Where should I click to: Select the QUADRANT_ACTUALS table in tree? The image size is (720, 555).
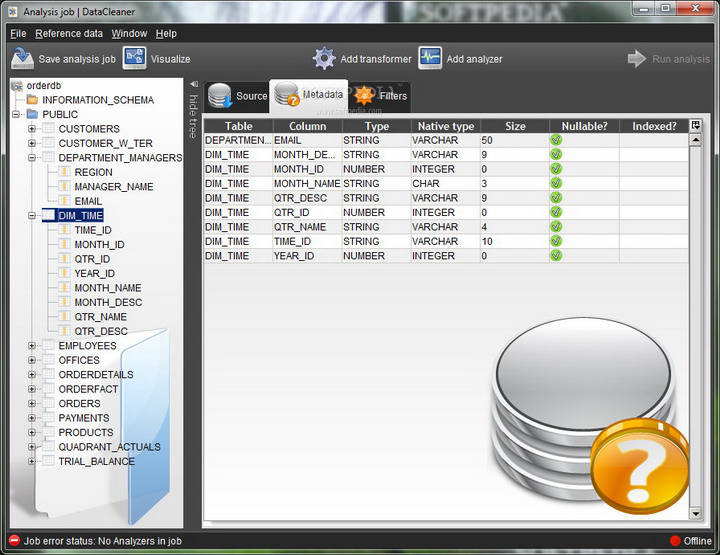click(x=109, y=447)
